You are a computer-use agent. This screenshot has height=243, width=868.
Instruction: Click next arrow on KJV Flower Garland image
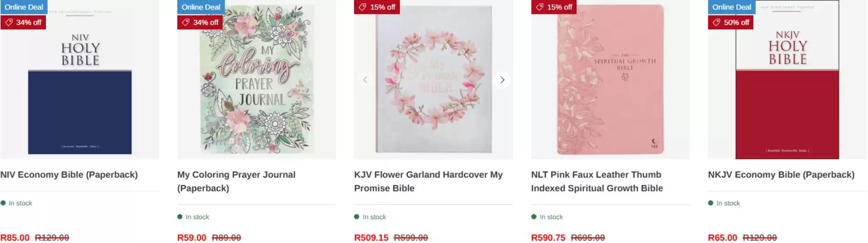[502, 80]
